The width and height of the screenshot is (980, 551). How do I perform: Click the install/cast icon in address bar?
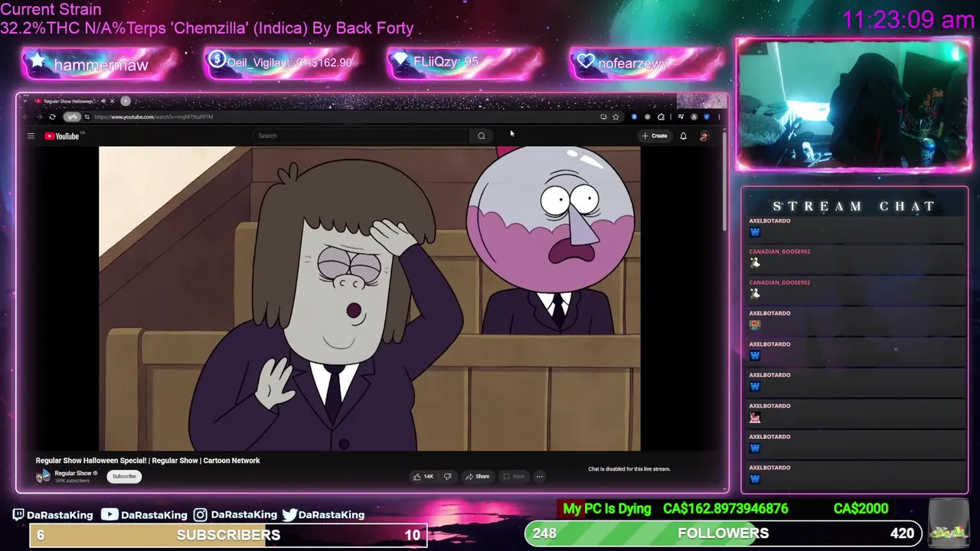[x=604, y=117]
